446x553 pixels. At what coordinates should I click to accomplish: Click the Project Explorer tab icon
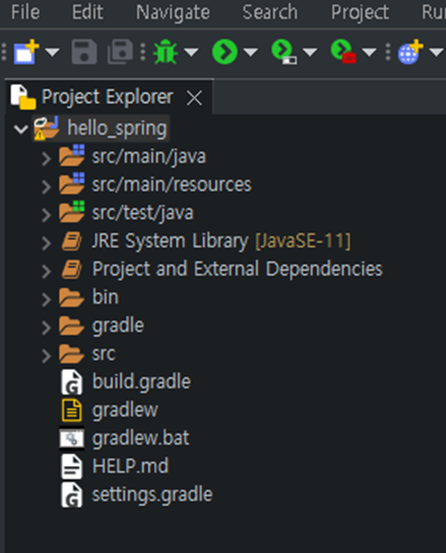pos(23,97)
